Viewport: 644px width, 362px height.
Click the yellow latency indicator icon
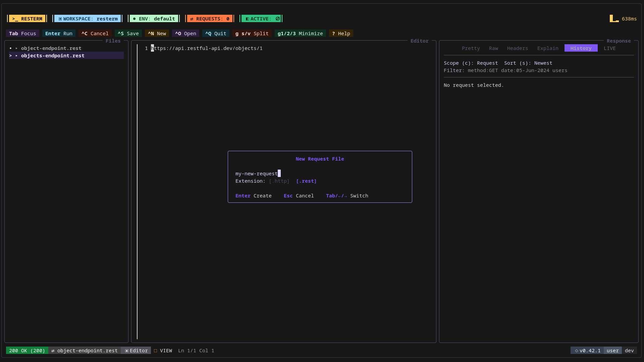(614, 18)
